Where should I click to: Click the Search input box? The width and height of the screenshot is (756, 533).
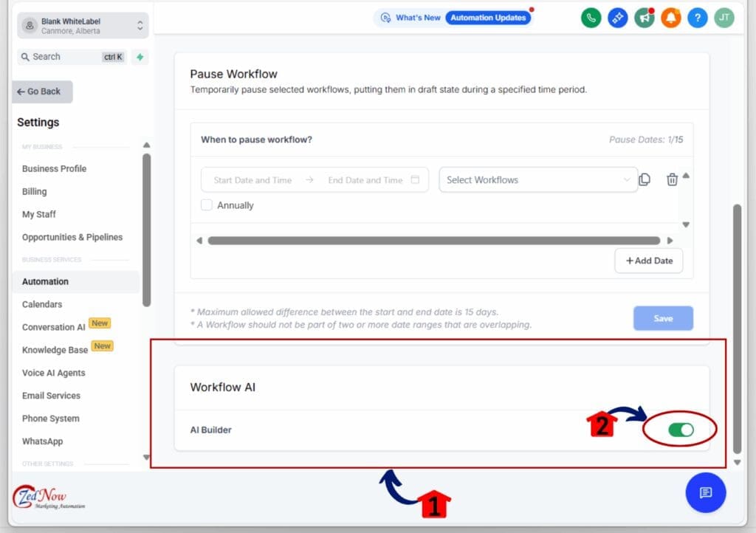(x=72, y=57)
